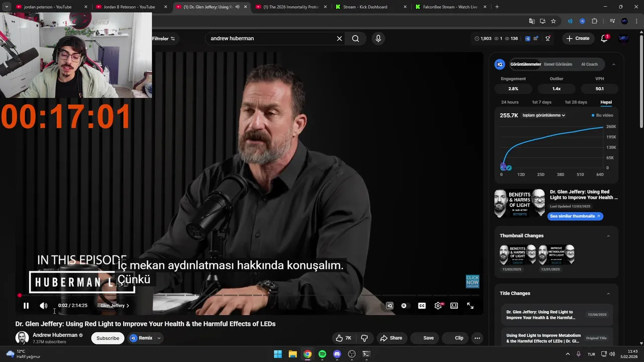Click the Create button
The width and height of the screenshot is (644, 362).
(578, 38)
